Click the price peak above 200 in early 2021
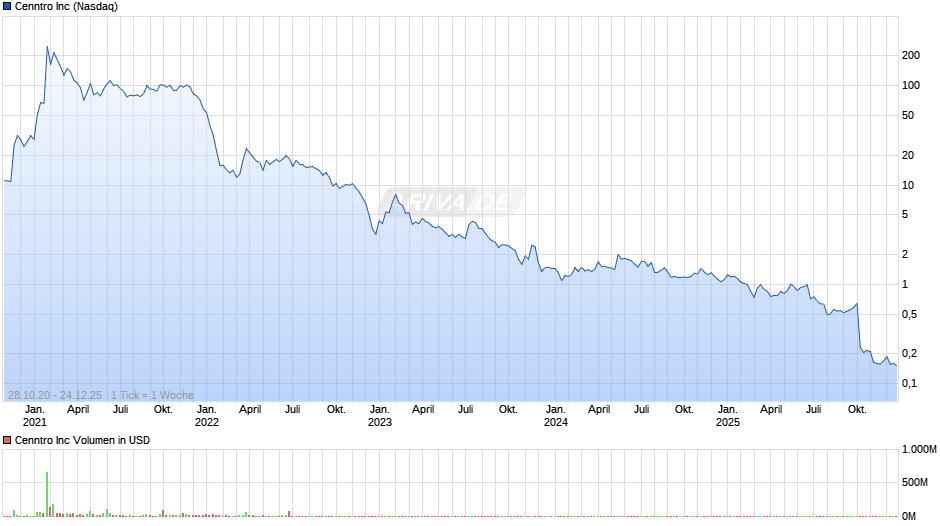Image resolution: width=940 pixels, height=526 pixels. (x=47, y=47)
